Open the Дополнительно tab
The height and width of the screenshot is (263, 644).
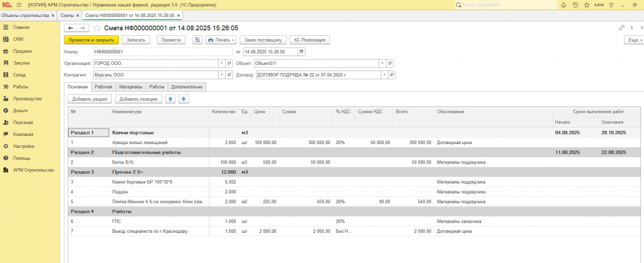186,87
